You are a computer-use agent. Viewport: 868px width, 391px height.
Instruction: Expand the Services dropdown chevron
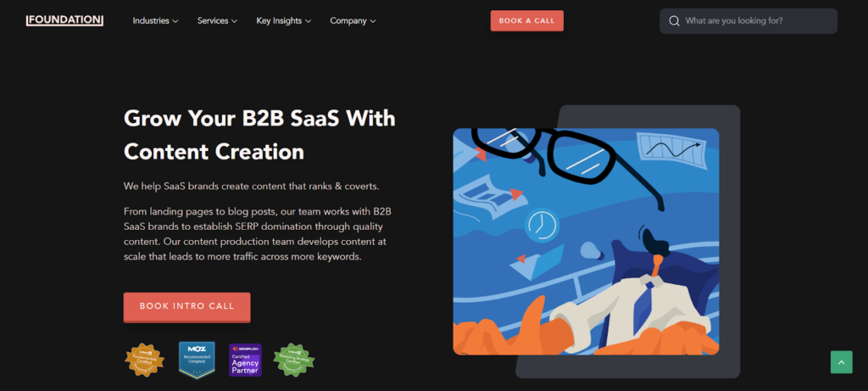[x=234, y=21]
